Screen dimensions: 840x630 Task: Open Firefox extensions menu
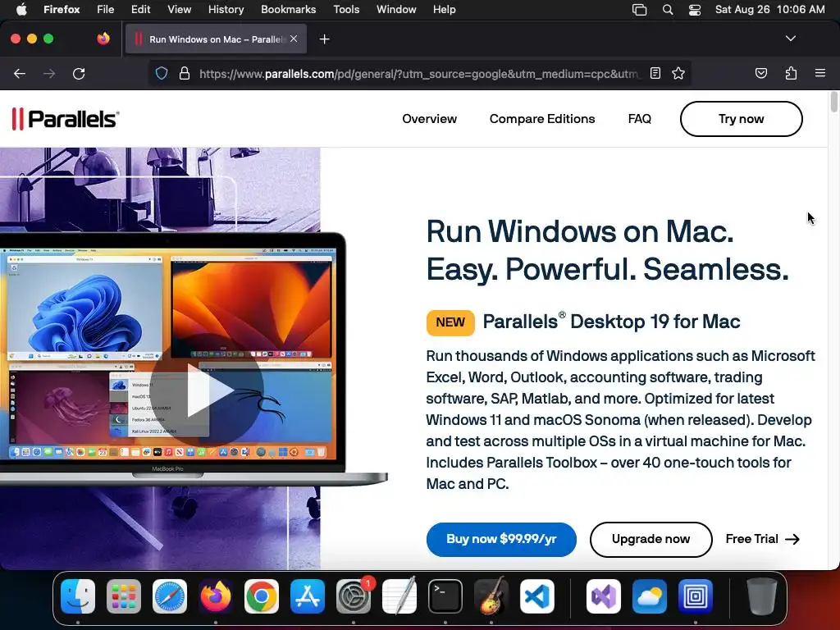click(x=791, y=73)
